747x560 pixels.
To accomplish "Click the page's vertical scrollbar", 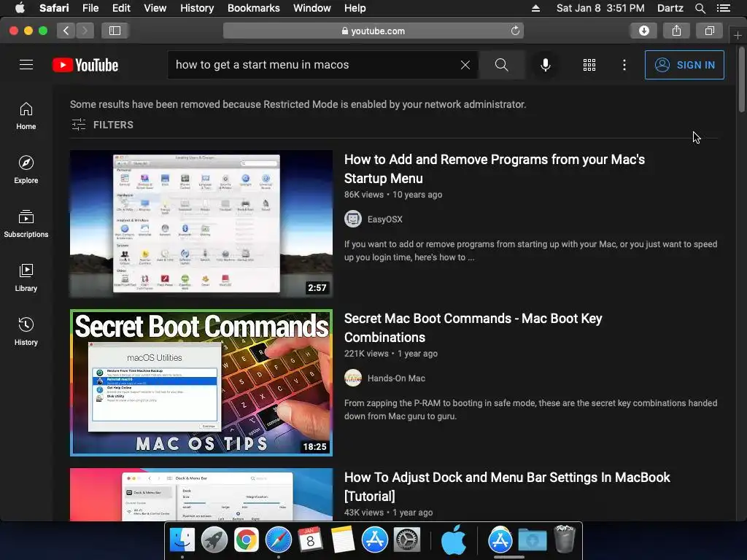I will click(x=741, y=81).
